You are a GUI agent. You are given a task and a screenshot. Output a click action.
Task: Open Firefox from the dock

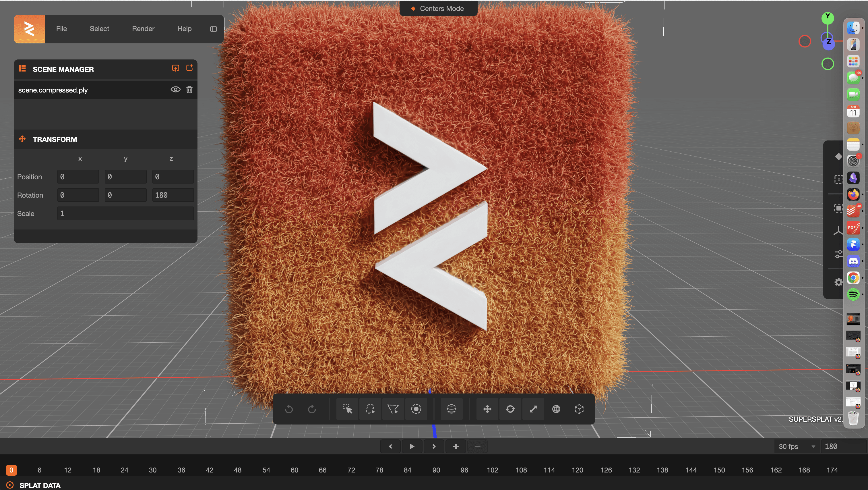pyautogui.click(x=853, y=194)
